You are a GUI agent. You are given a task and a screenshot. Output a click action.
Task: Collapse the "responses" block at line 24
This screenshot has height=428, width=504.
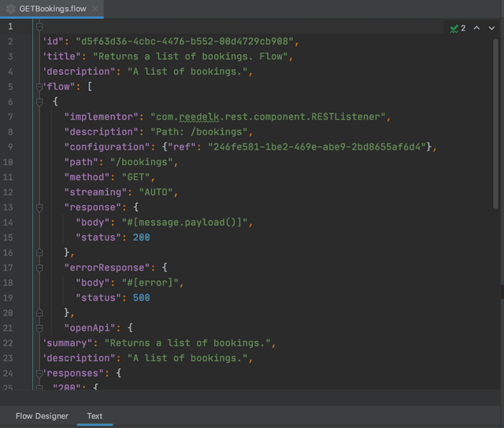click(39, 373)
